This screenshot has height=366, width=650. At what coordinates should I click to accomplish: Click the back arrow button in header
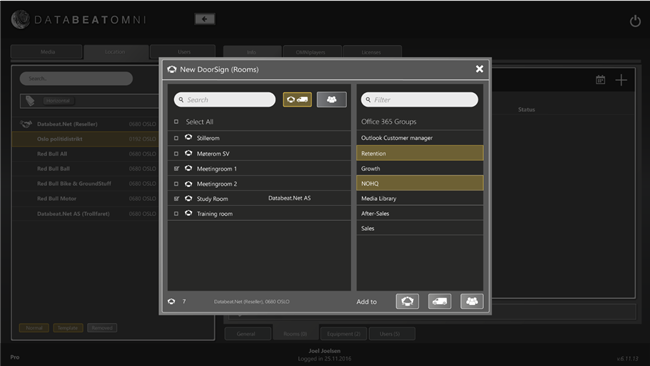205,19
